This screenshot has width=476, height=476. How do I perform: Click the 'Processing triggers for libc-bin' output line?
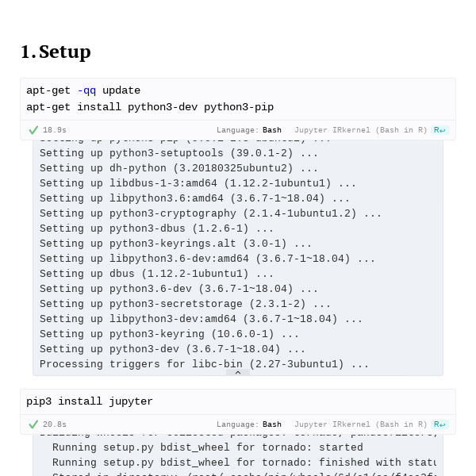coord(204,364)
